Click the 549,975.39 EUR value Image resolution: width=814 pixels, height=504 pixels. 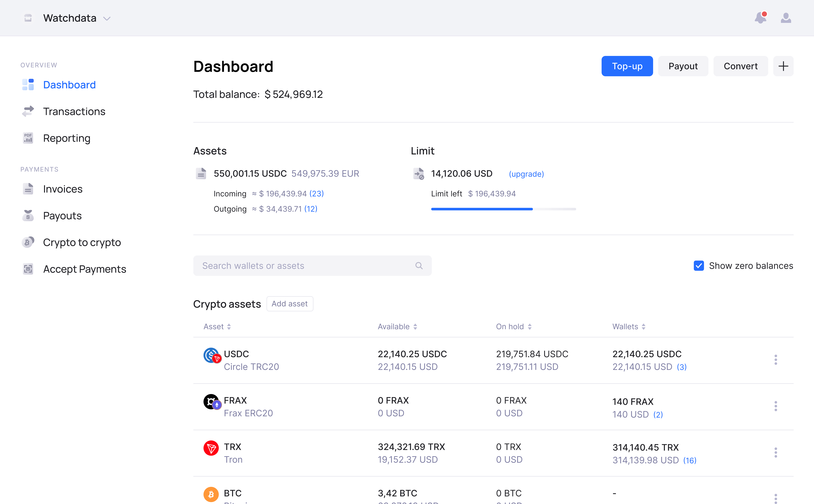(325, 174)
